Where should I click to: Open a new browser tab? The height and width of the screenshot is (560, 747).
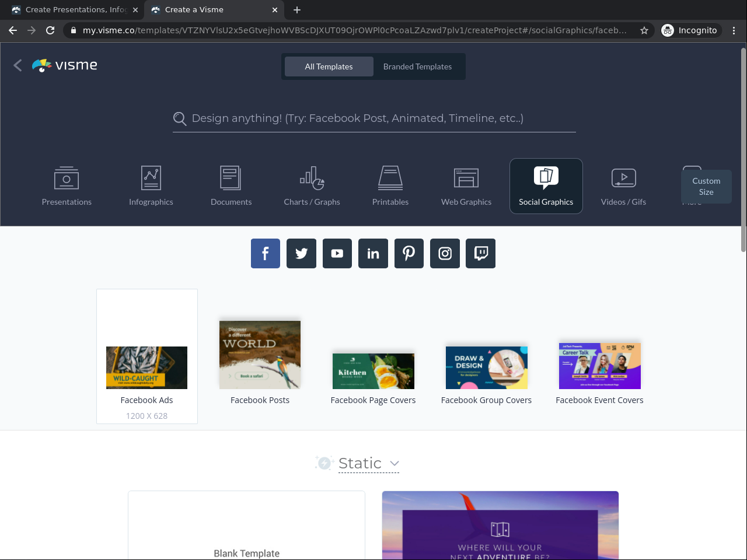297,10
